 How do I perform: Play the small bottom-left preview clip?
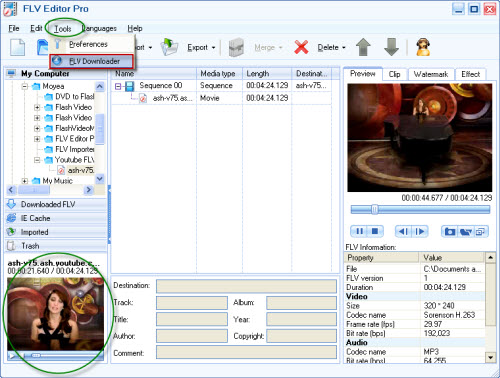(x=12, y=356)
